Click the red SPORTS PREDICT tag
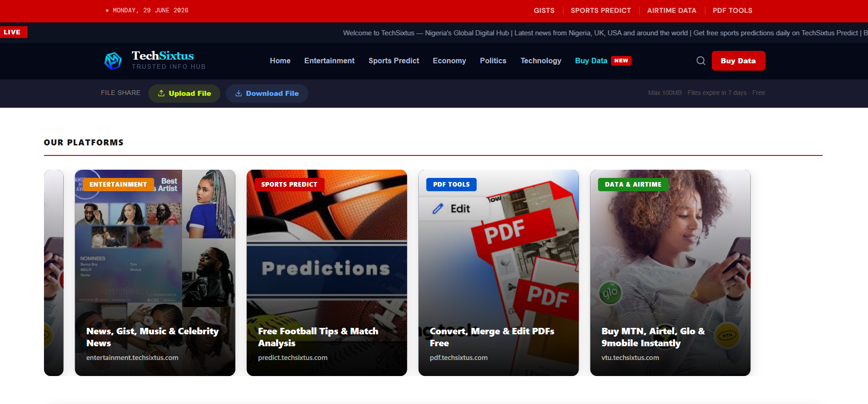868x404 pixels. tap(289, 184)
